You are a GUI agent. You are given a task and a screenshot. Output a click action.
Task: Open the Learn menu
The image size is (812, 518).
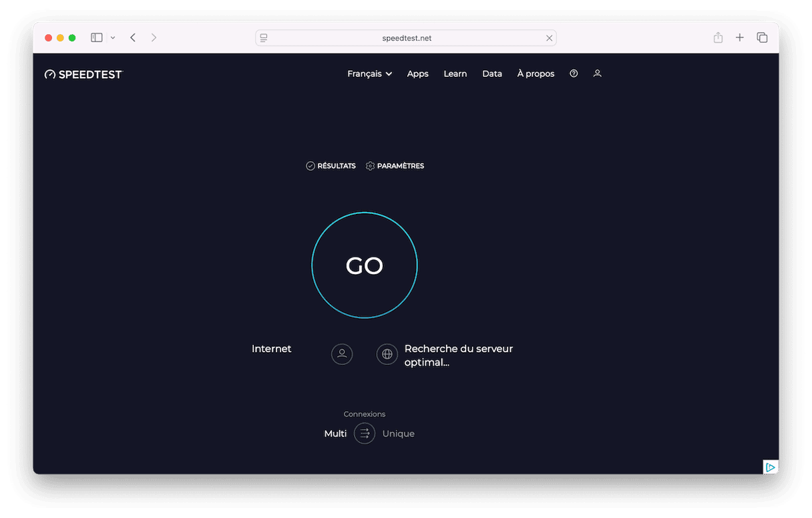pyautogui.click(x=455, y=74)
